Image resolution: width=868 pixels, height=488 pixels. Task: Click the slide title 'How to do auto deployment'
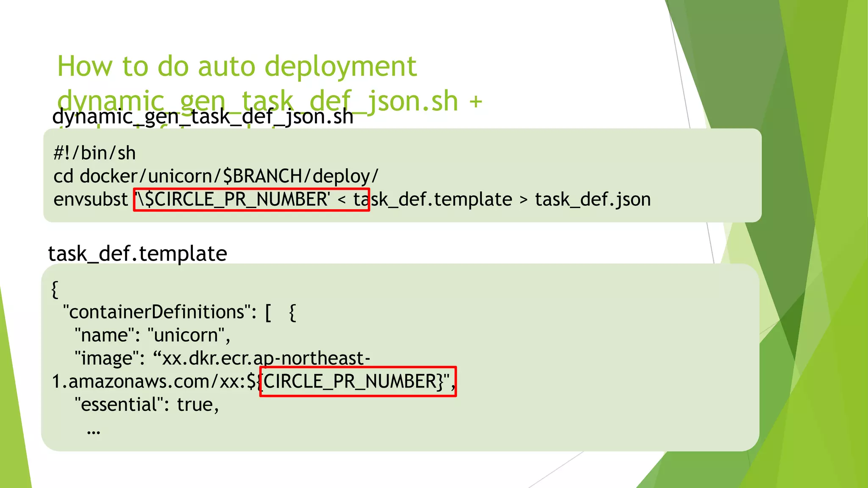coord(237,67)
